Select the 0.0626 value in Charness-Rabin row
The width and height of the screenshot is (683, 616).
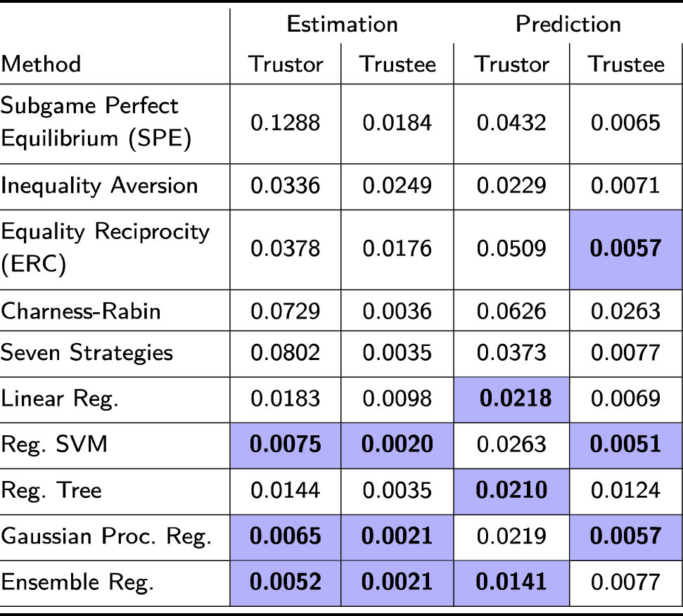tap(512, 310)
